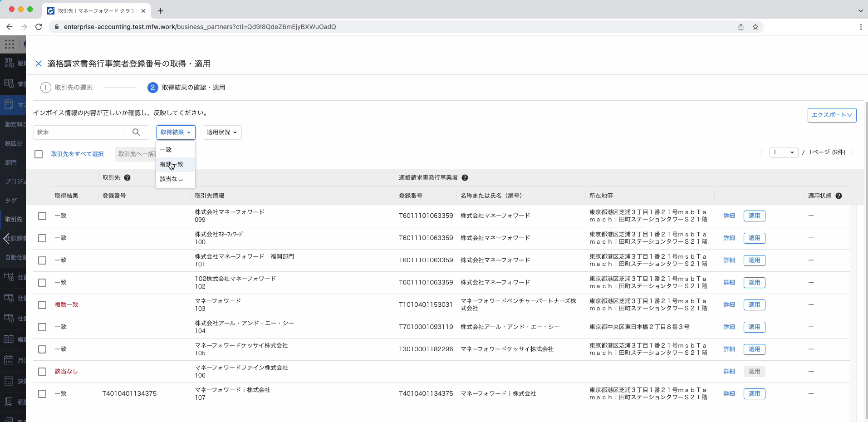This screenshot has width=868, height=422.
Task: Open 詳細 for partner code 100
Action: (729, 238)
